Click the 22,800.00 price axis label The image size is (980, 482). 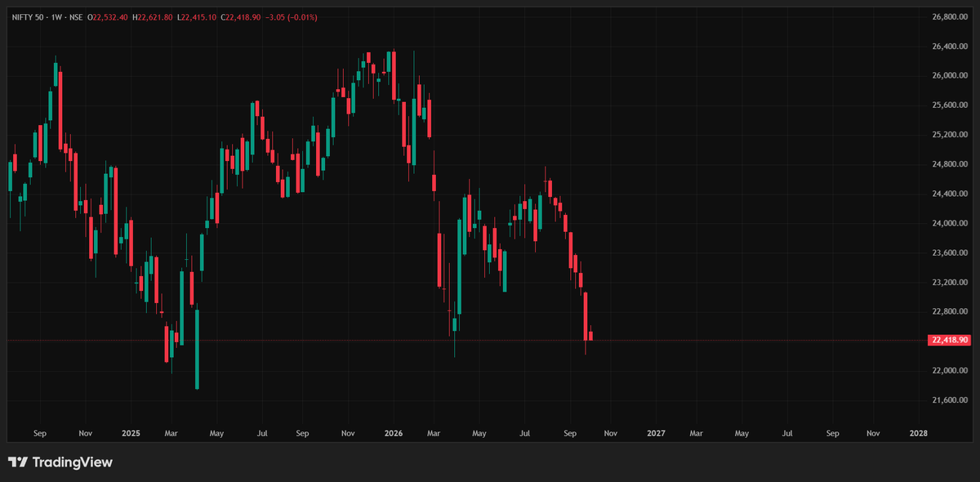pyautogui.click(x=950, y=311)
